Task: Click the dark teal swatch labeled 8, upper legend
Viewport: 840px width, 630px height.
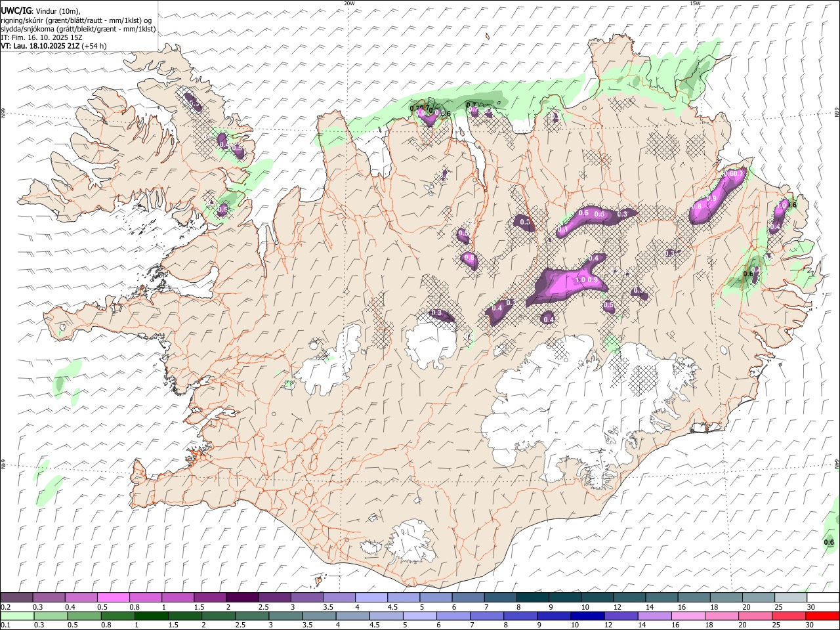Action: point(532,598)
